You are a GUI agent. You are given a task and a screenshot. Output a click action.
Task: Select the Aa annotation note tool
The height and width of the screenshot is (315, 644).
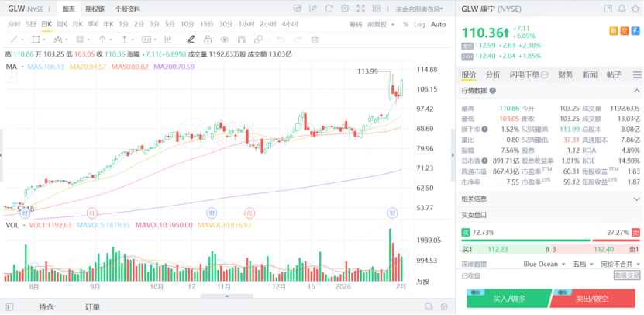coord(146,40)
